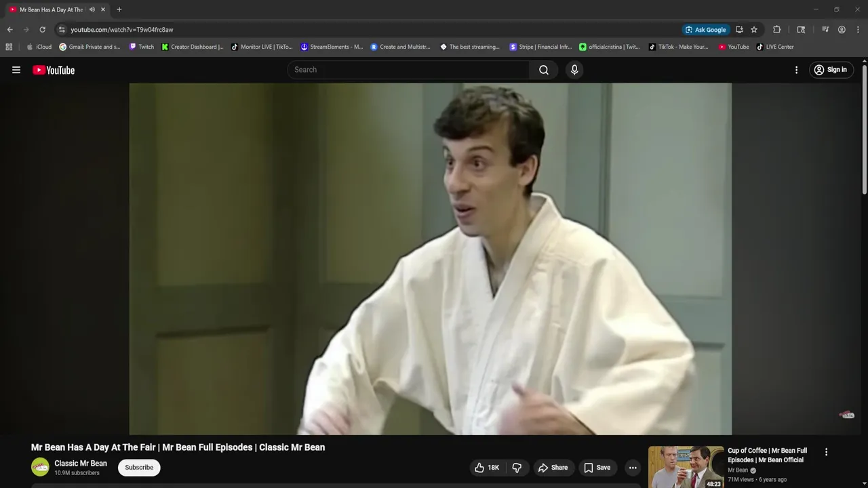
Task: Open YouTube settings three-dot menu
Action: click(796, 70)
